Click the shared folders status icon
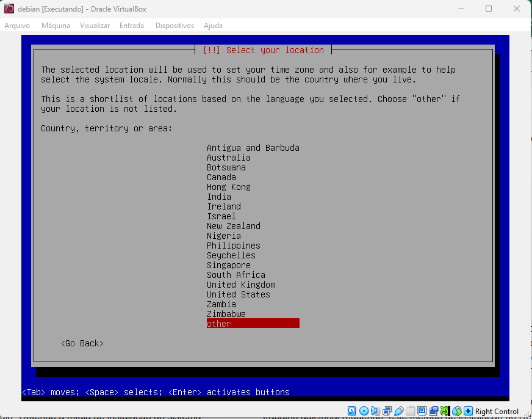 tap(410, 411)
